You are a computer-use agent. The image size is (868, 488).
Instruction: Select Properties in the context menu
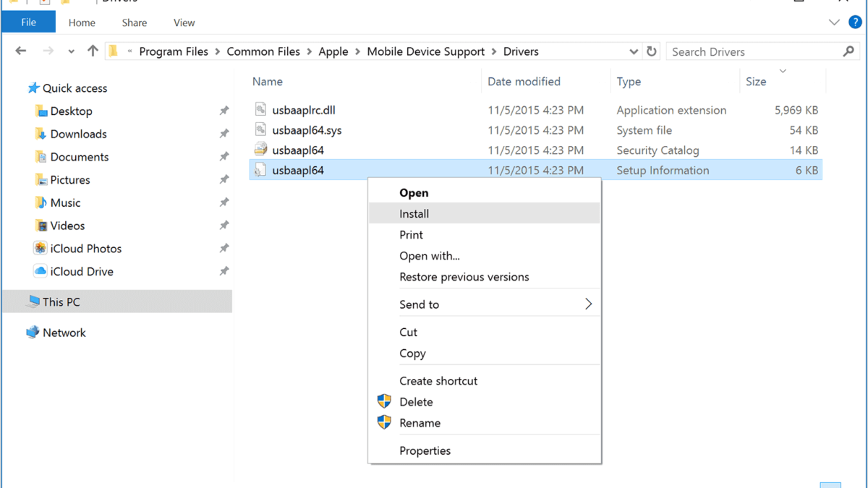[425, 450]
